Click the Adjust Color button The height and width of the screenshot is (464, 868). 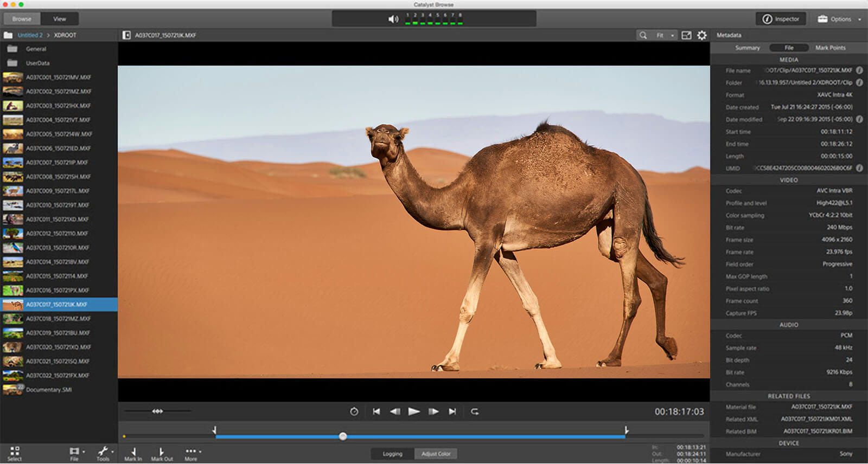[x=436, y=454]
